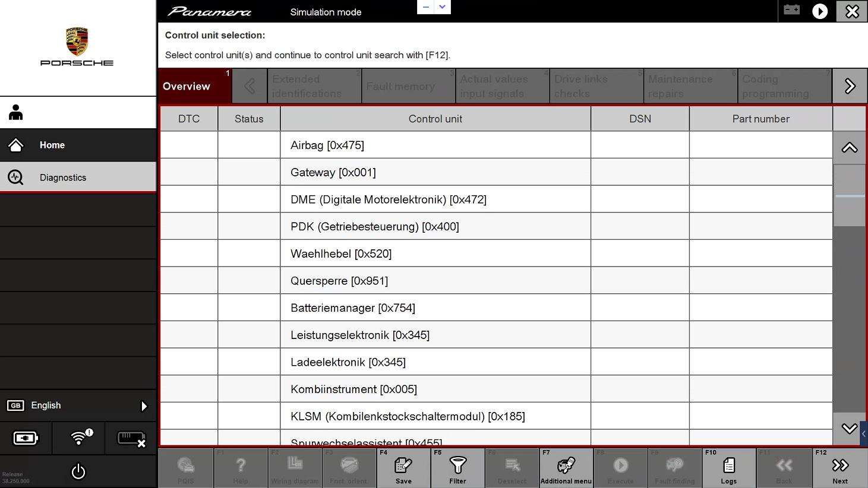Select KLSM (Kombilenkstockschaltermodul) [0x185]
Viewport: 868px width, 488px height.
coord(496,416)
